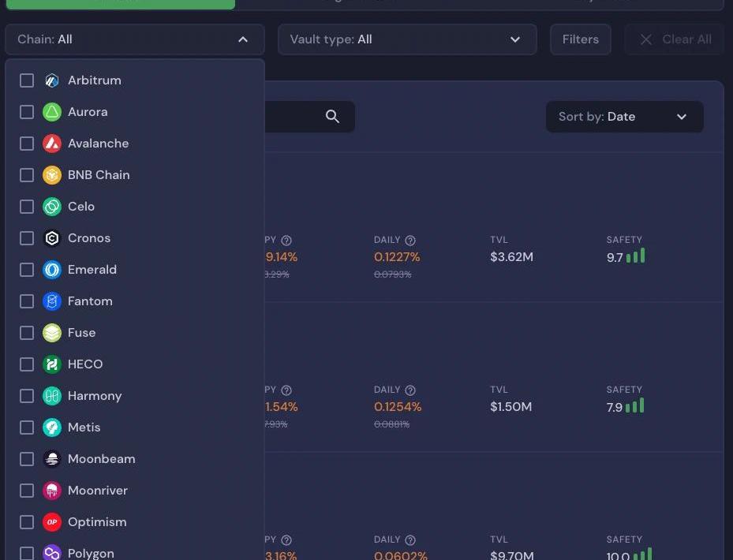733x560 pixels.
Task: Check the Celo chain checkbox
Action: click(27, 207)
